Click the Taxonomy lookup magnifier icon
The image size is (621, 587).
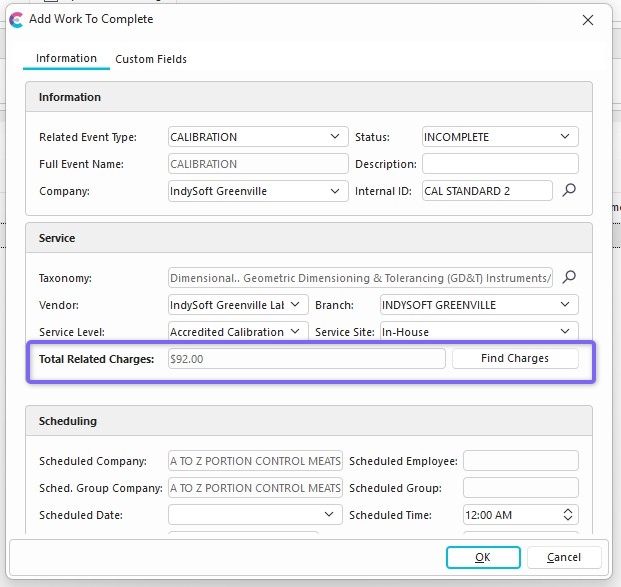click(x=569, y=277)
